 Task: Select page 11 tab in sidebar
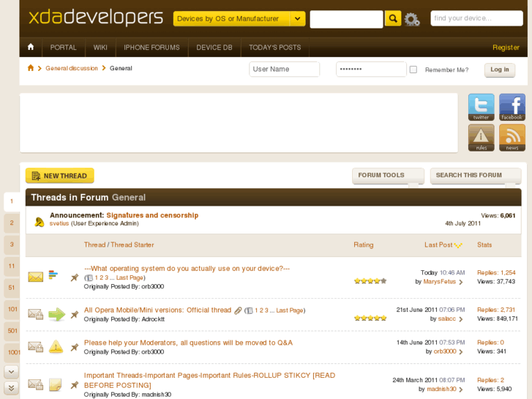12,266
